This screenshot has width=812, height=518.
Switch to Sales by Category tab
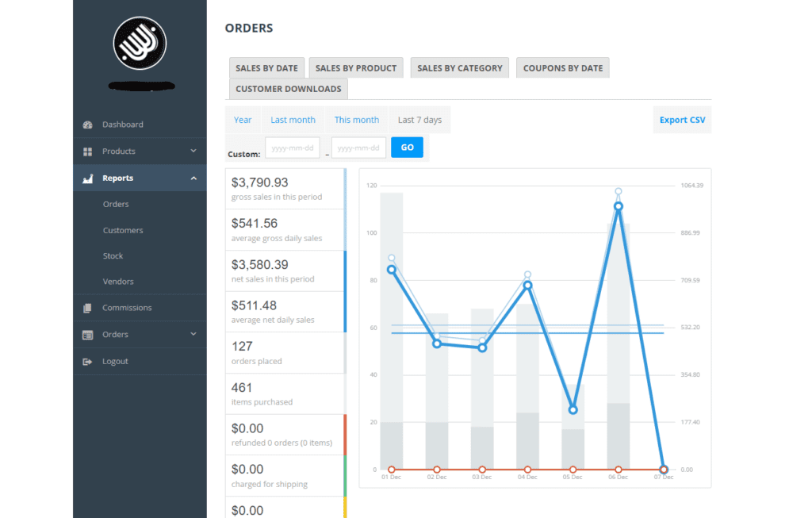[x=460, y=68]
